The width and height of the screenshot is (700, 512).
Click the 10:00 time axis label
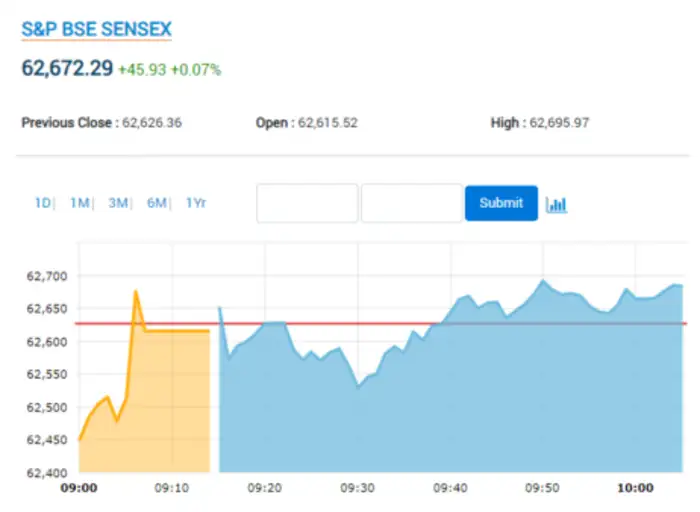tap(635, 488)
